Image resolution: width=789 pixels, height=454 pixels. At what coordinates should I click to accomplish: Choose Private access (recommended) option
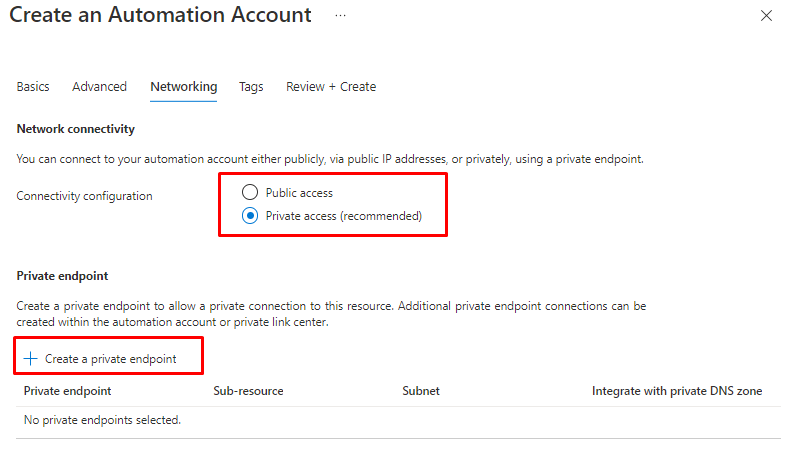click(249, 216)
